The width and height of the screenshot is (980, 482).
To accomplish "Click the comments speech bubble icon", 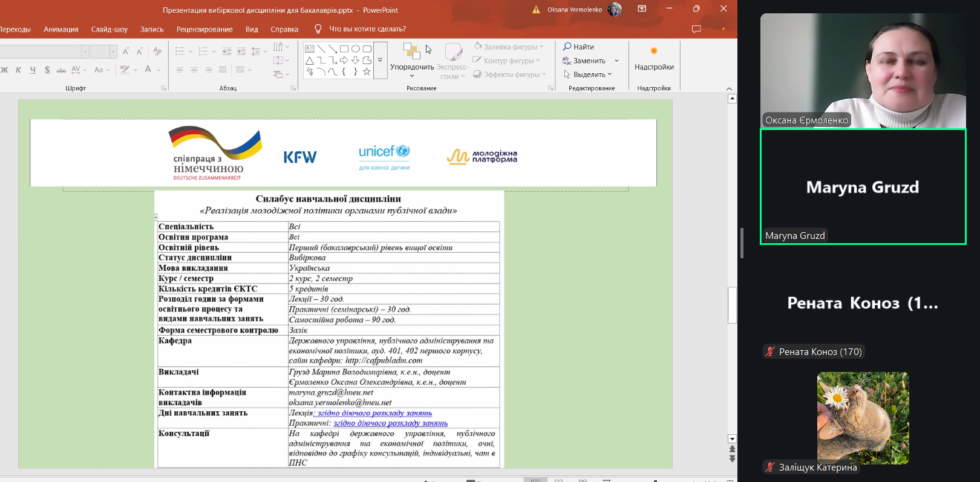I will point(696,29).
